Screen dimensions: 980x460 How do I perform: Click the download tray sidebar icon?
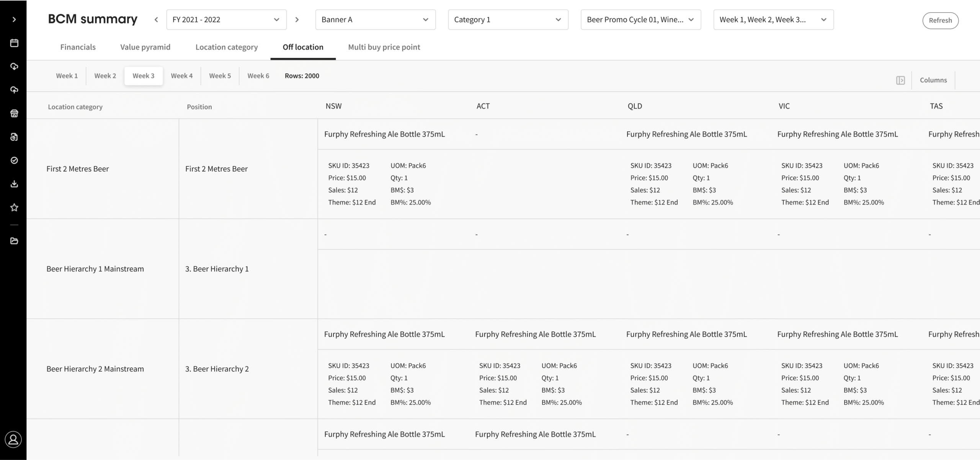pos(14,184)
